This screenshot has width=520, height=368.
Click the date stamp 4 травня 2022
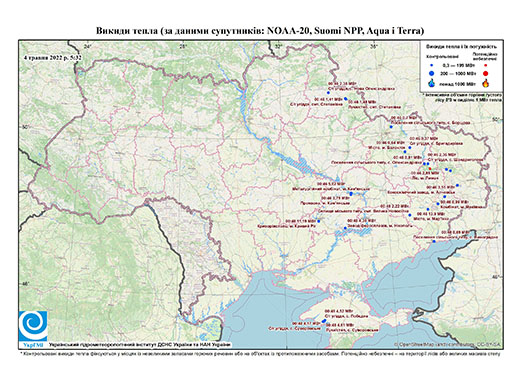coord(53,57)
